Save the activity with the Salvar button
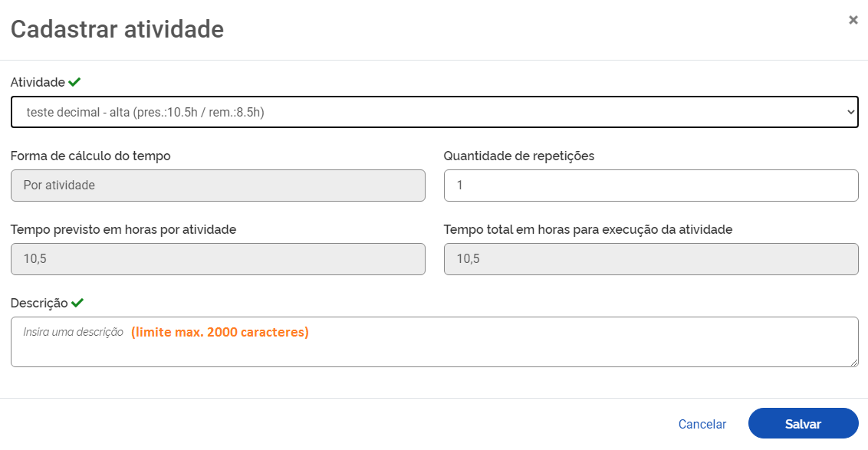Image resolution: width=868 pixels, height=450 pixels. click(803, 424)
